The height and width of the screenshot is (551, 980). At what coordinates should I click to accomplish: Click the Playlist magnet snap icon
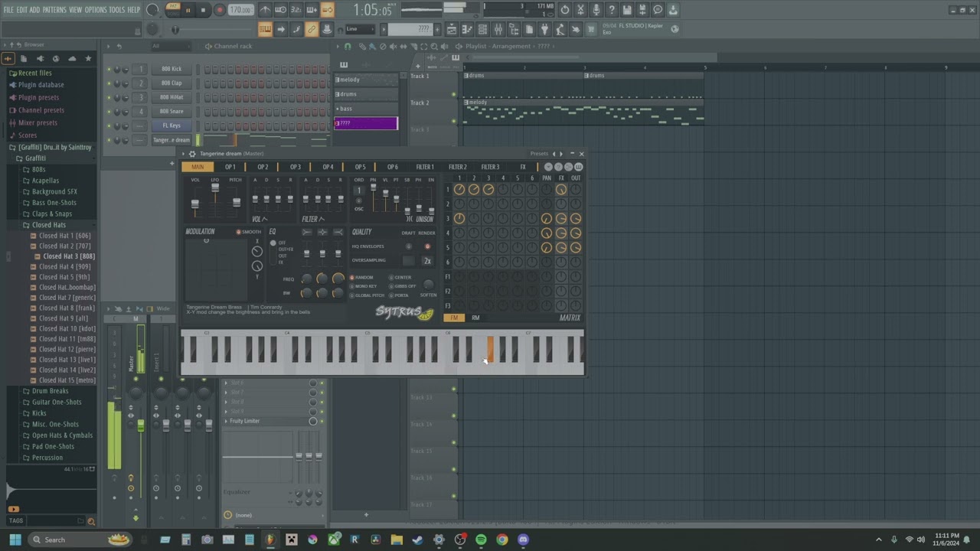coord(348,46)
